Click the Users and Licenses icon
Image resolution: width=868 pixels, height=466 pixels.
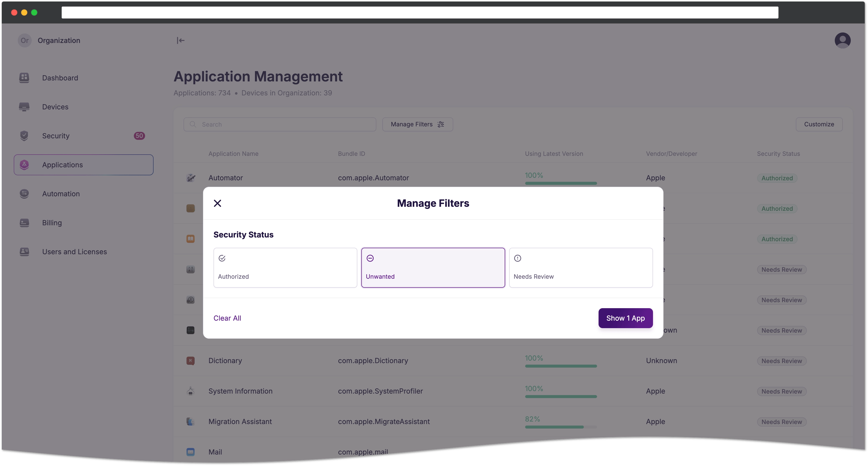pyautogui.click(x=24, y=252)
